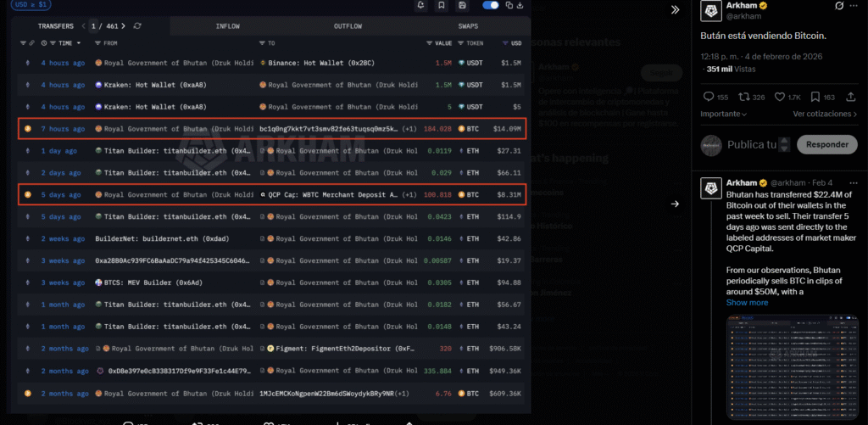868x425 pixels.
Task: Switch to the INFLOW tab
Action: (228, 26)
